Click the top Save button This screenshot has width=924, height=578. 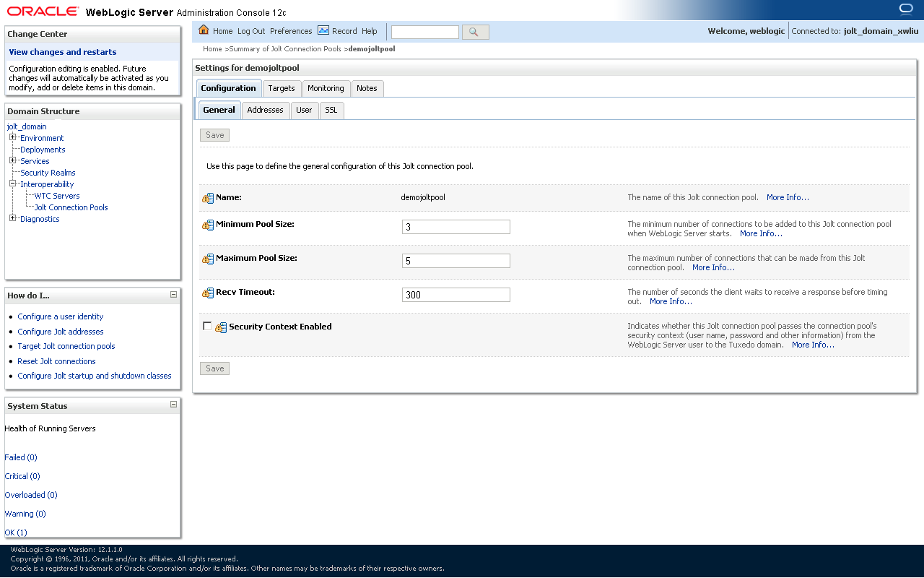point(214,135)
